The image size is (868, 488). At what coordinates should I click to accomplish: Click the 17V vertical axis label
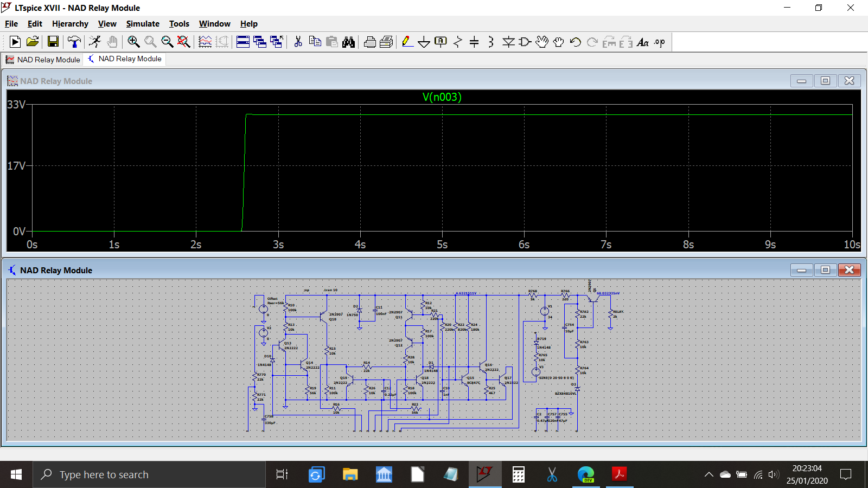[16, 166]
